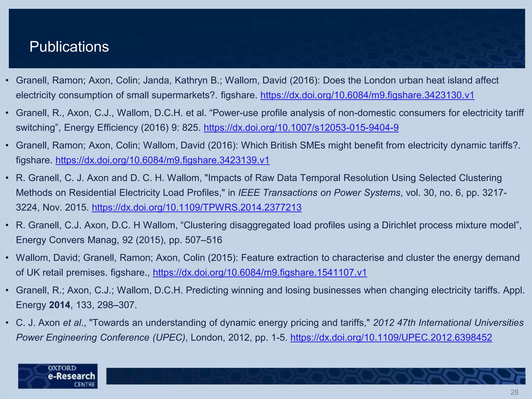Click the bold 2014 year text
Screen dimensions: 532x399
click(59, 305)
